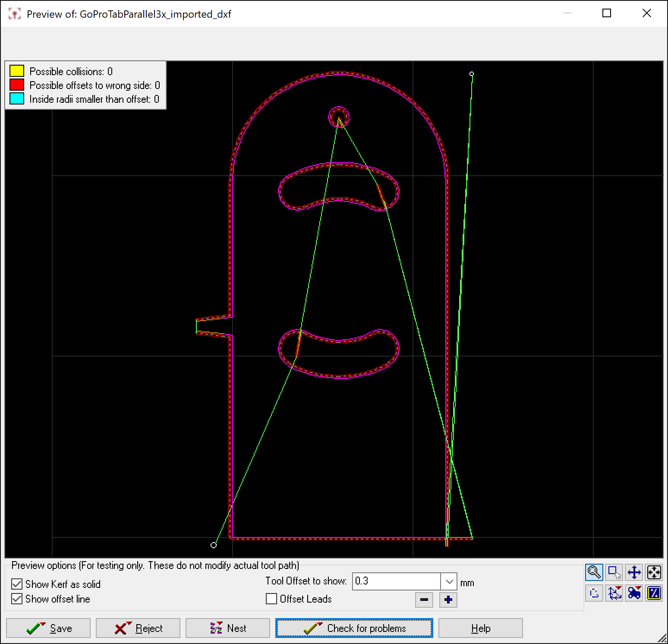Activate the zoom-to-window rectangle tool
668x644 pixels.
614,572
